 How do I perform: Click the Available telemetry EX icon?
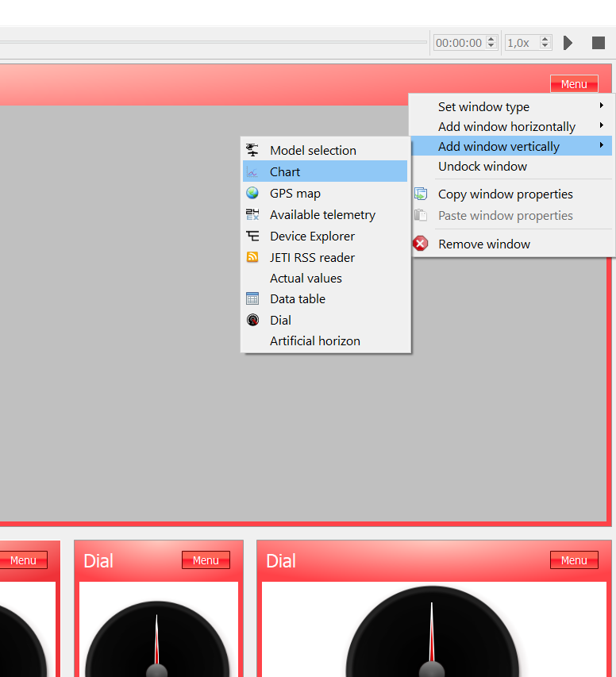pos(252,214)
